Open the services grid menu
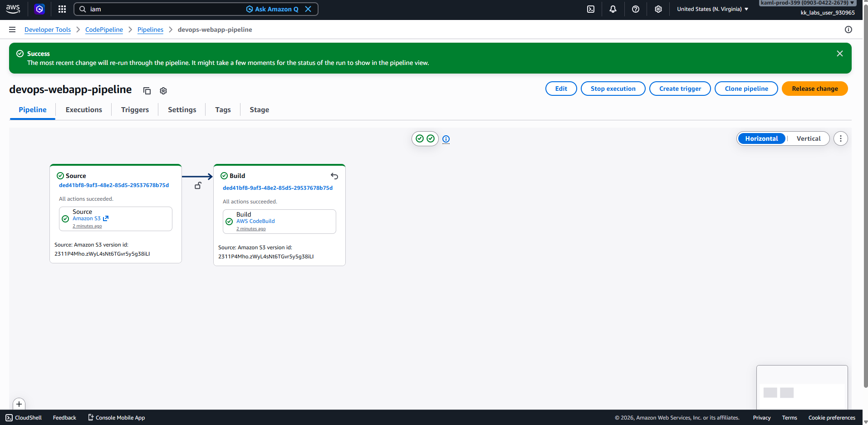The height and width of the screenshot is (425, 868). [62, 9]
